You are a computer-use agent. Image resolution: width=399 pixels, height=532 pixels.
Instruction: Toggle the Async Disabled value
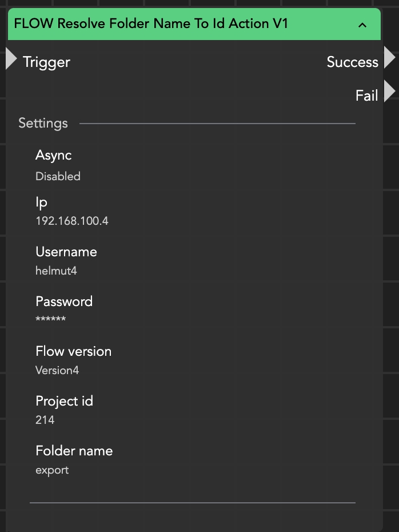coord(58,176)
